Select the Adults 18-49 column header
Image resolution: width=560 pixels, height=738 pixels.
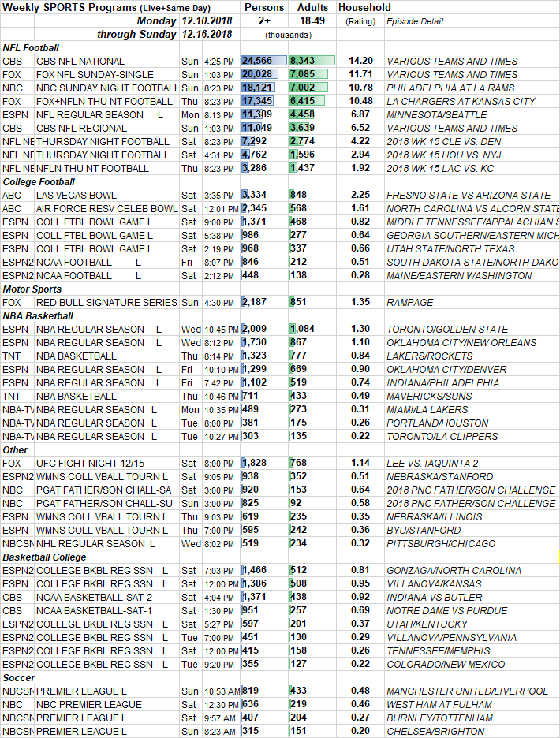pyautogui.click(x=312, y=7)
